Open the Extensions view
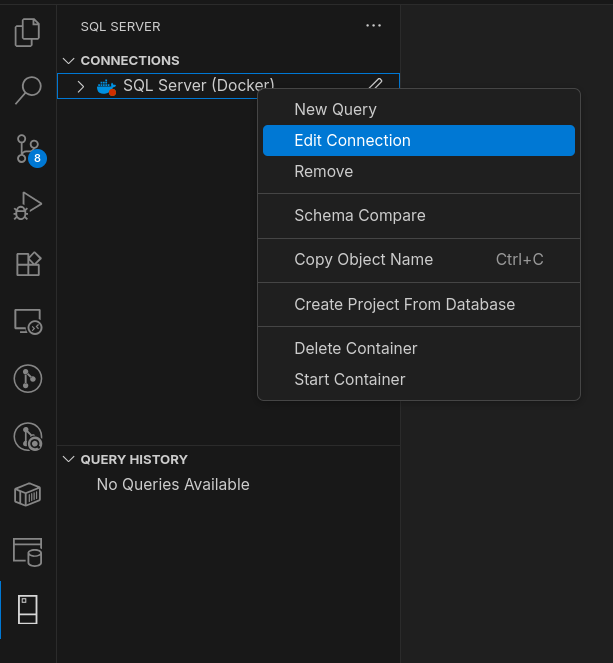The image size is (613, 663). click(x=28, y=264)
